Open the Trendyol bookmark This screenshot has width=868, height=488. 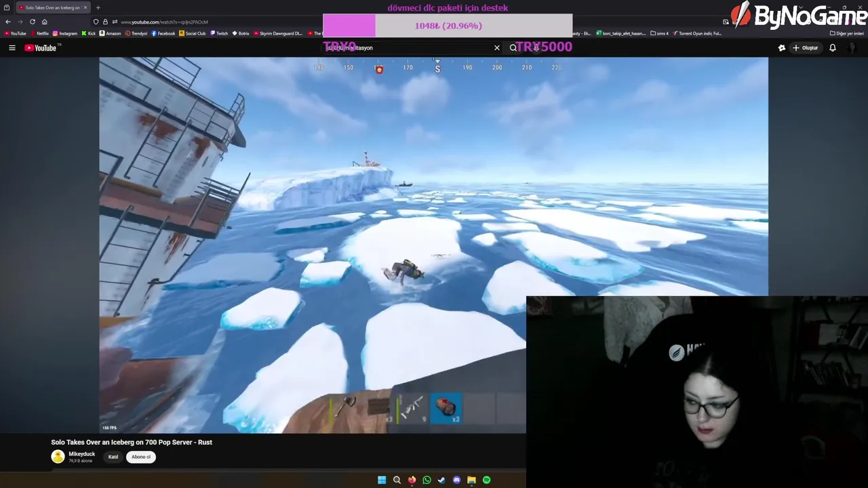point(136,33)
